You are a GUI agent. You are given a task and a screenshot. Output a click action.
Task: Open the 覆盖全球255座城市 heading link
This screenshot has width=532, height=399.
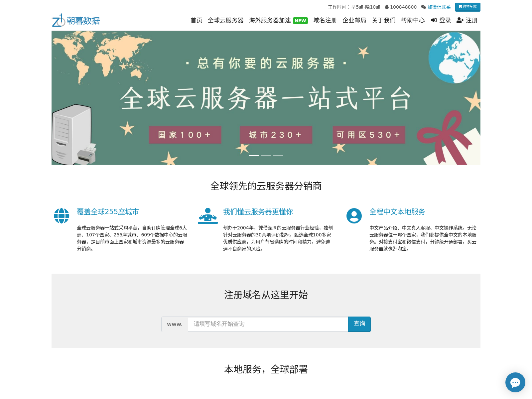[108, 212]
